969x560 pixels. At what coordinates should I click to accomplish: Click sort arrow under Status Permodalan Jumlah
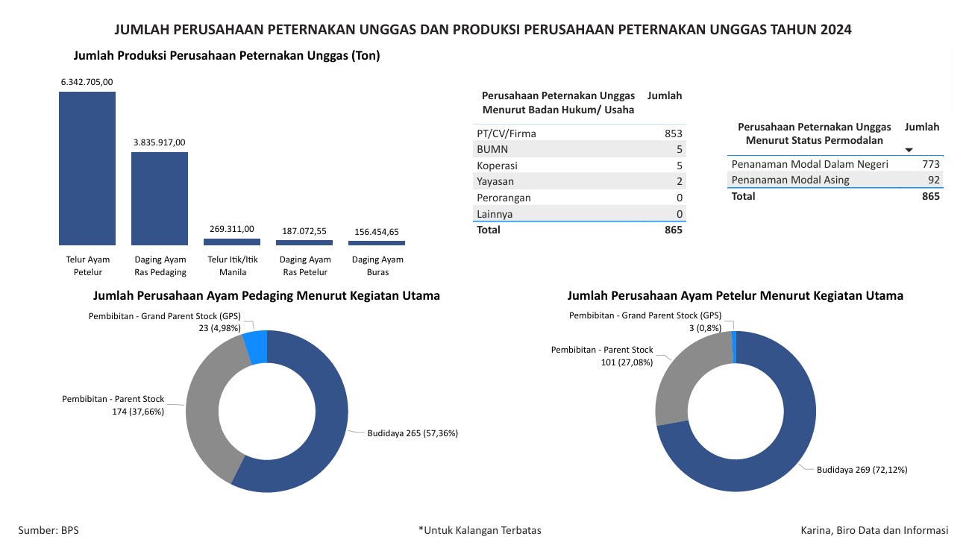(x=909, y=150)
